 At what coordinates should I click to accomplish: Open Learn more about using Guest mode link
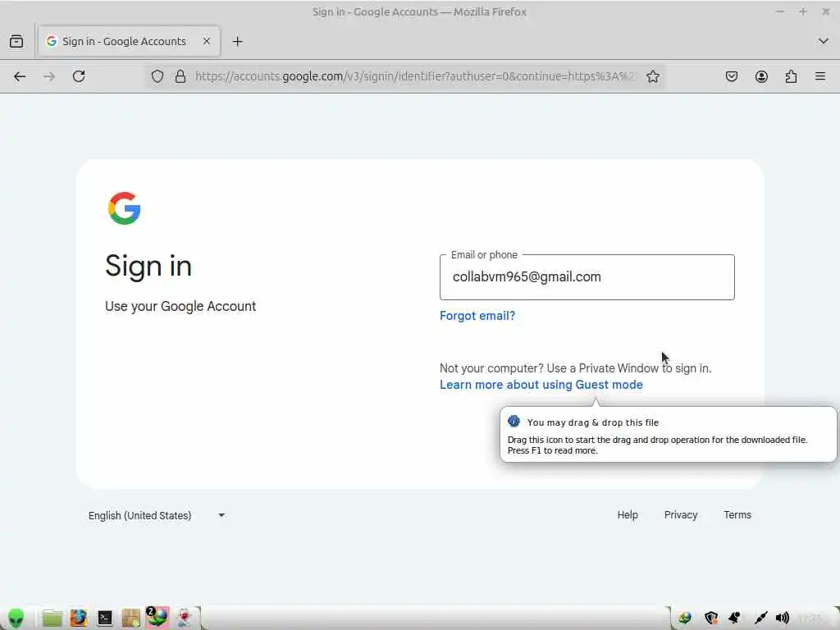point(541,385)
